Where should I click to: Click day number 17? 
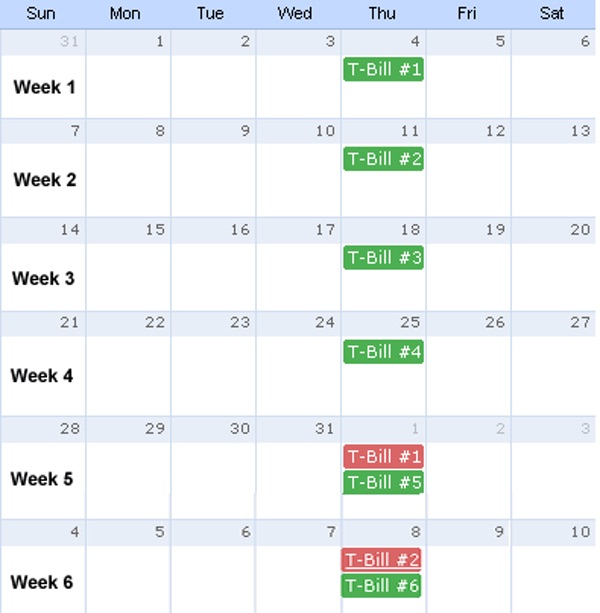tap(325, 230)
